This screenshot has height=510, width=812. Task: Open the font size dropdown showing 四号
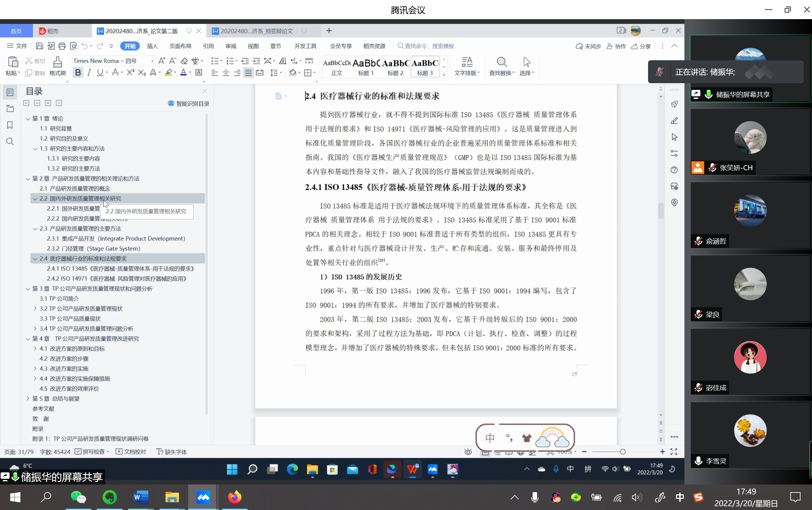point(152,61)
